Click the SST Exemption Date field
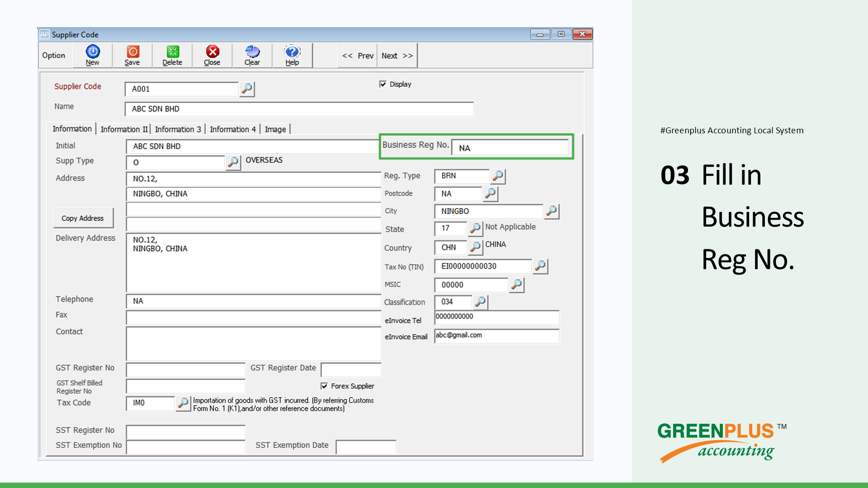868x488 pixels. pyautogui.click(x=366, y=447)
